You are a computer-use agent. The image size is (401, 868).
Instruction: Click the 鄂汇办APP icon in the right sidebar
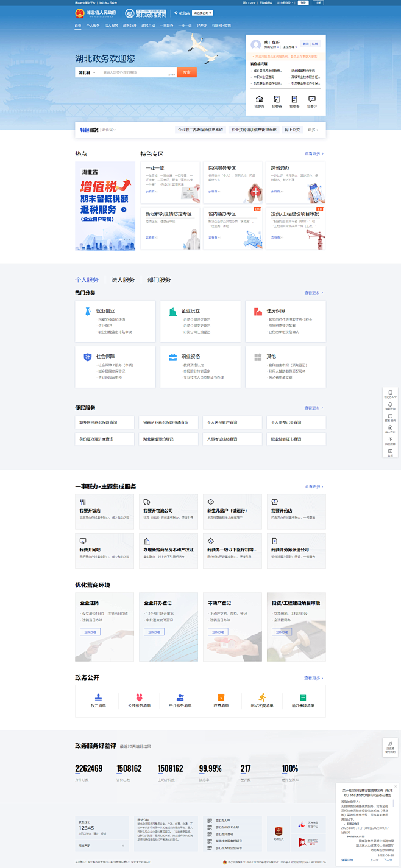tap(390, 393)
